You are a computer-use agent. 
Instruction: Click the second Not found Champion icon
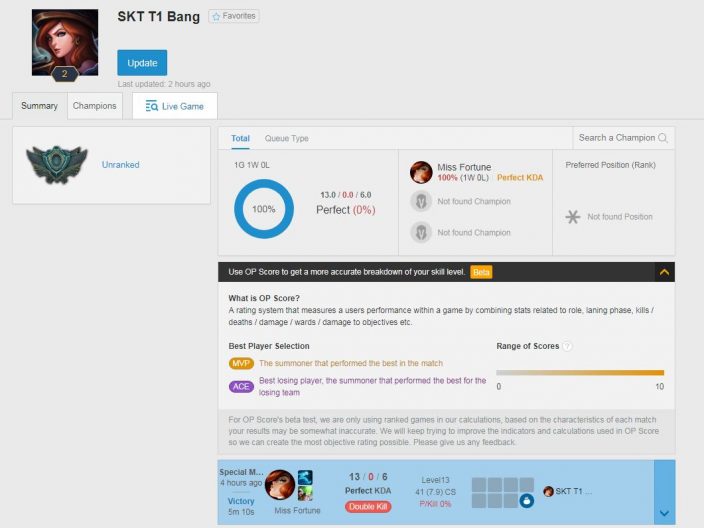[x=421, y=233]
